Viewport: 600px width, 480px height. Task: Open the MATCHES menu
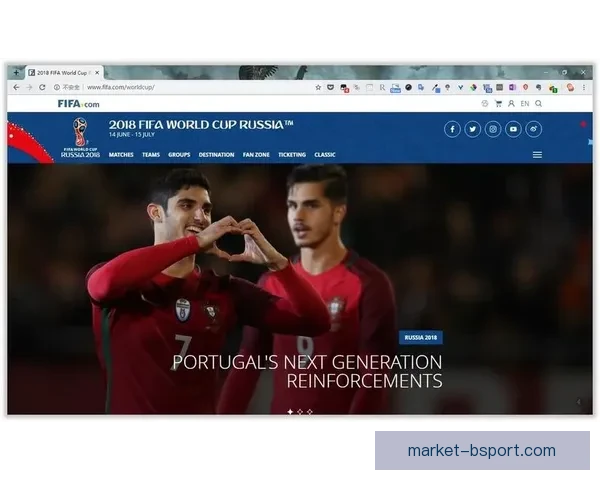pos(121,155)
